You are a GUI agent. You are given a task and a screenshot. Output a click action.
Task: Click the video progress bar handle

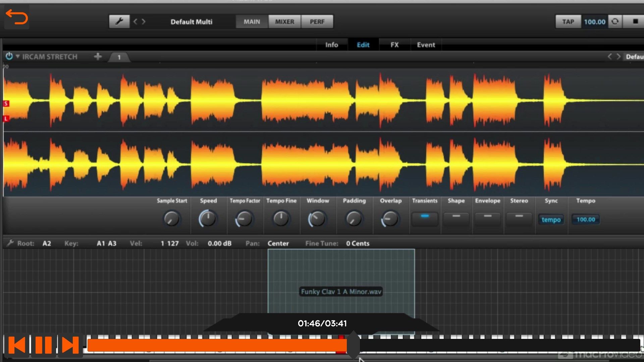coord(353,345)
